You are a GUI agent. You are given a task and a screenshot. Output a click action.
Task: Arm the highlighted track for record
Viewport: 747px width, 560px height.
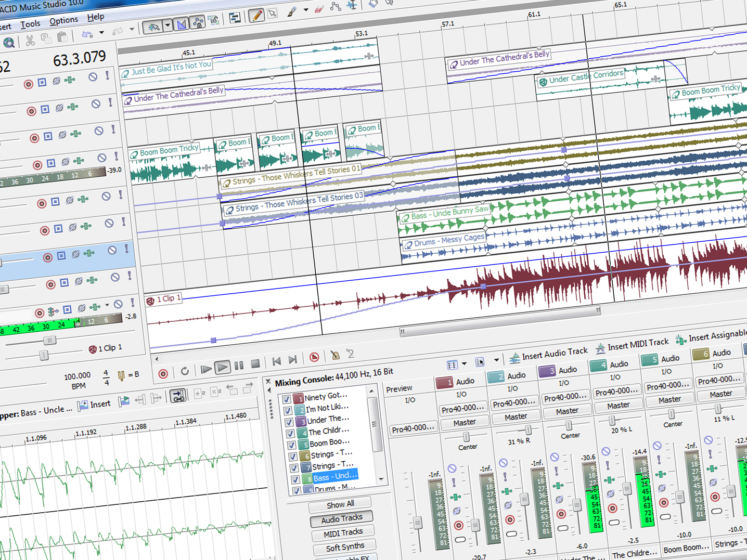click(47, 257)
